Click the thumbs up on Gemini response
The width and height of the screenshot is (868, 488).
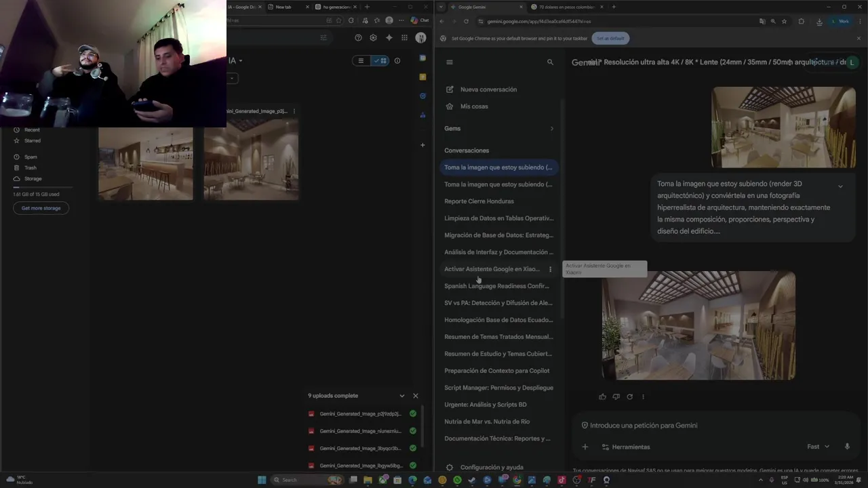pyautogui.click(x=602, y=396)
